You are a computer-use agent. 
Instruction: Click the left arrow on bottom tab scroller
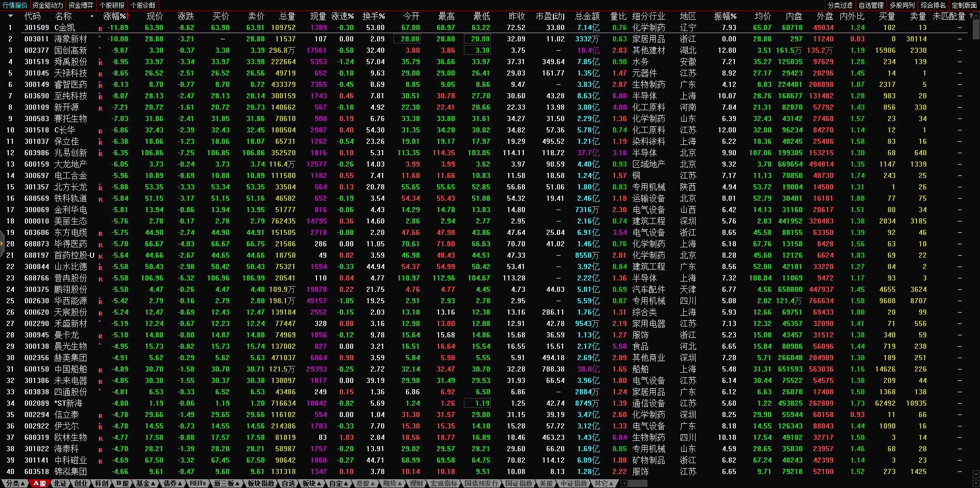(x=624, y=483)
